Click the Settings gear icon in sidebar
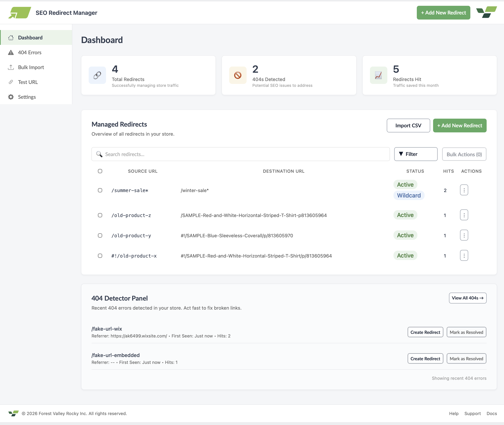Viewport: 504px width, 425px height. [11, 97]
